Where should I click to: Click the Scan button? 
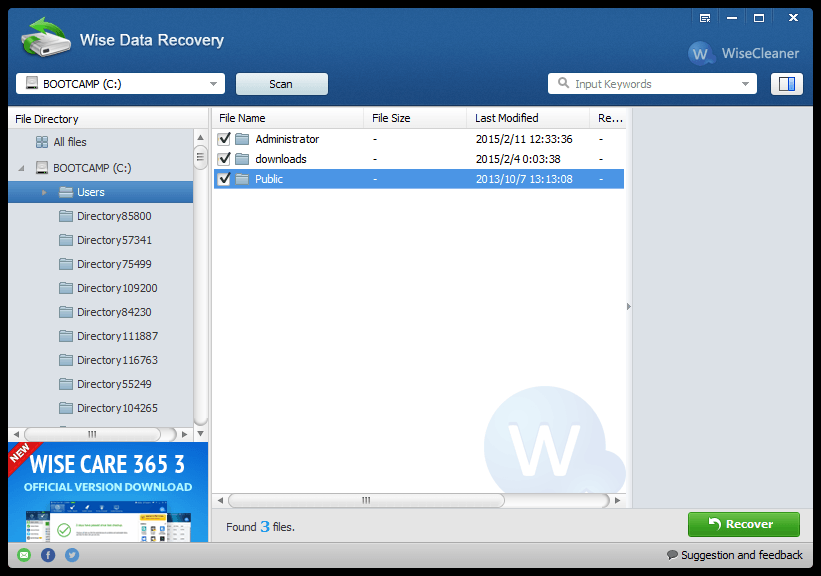pos(281,84)
